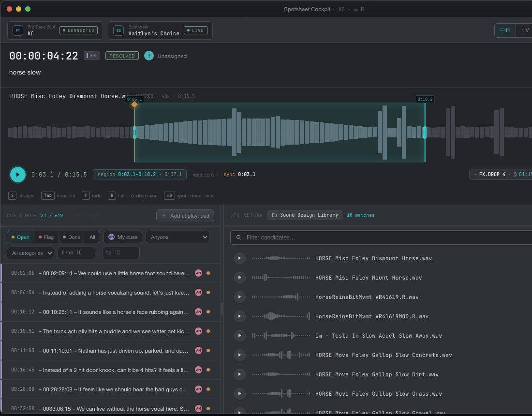
Task: Open cue 00:02:06 horse foot sound
Action: coord(111,273)
